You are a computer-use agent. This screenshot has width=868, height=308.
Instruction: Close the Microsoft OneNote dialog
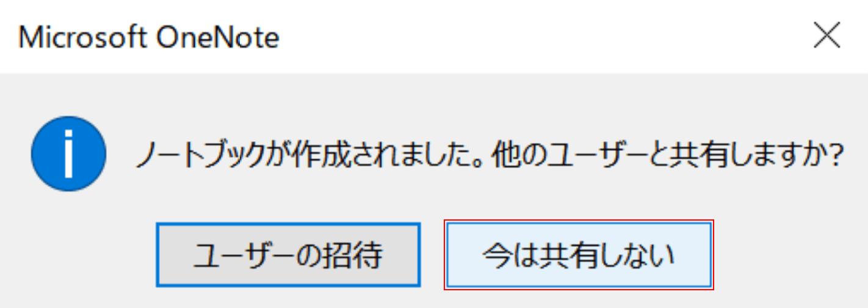[827, 37]
